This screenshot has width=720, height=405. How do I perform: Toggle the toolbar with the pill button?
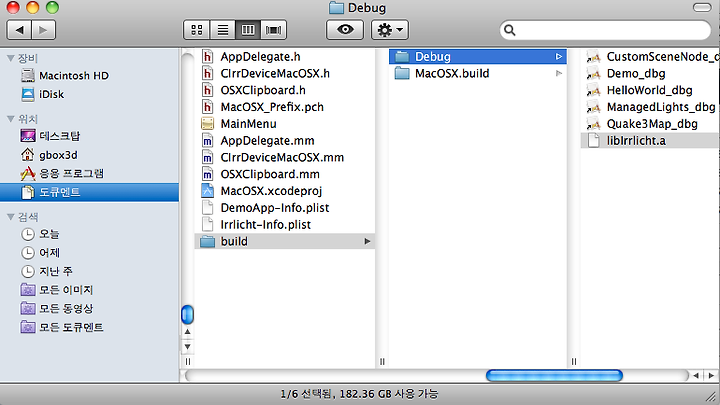pos(702,7)
